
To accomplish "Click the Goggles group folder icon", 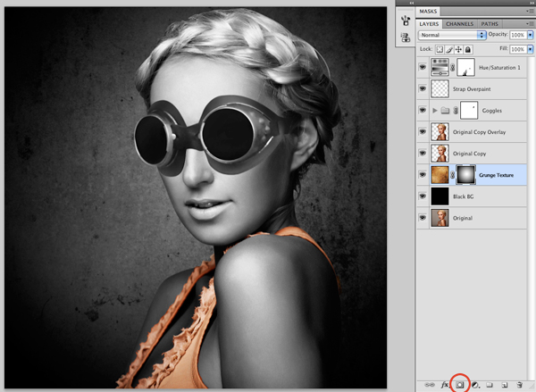I will click(445, 111).
